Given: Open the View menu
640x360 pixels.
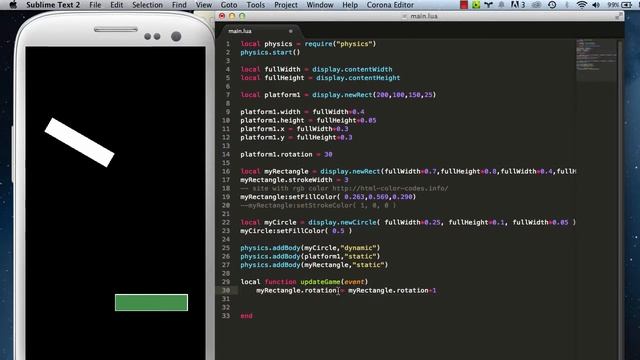Looking at the screenshot, I should (x=204, y=5).
